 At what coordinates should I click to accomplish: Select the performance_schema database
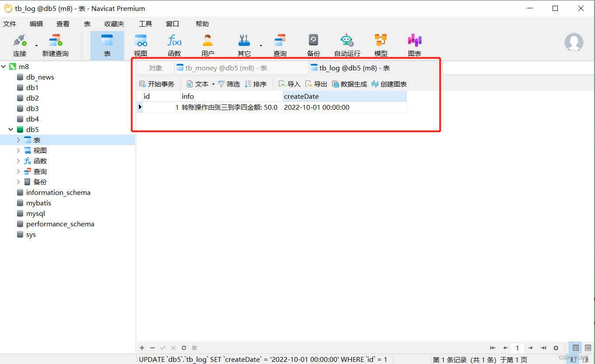click(x=60, y=224)
